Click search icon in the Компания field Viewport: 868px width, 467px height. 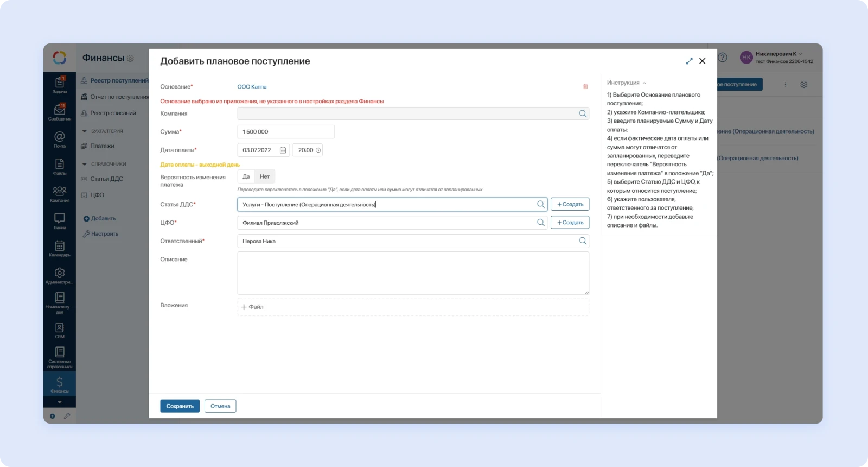(x=583, y=113)
